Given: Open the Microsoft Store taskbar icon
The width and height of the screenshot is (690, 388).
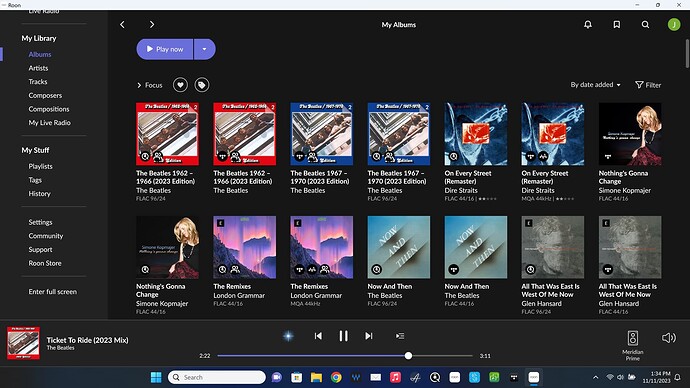Looking at the screenshot, I should click(x=297, y=377).
